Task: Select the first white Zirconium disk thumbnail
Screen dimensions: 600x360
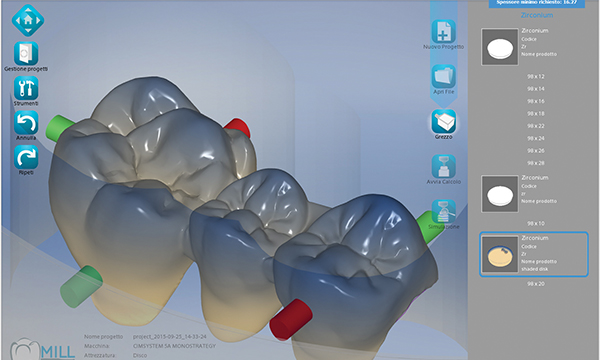Action: click(x=500, y=47)
